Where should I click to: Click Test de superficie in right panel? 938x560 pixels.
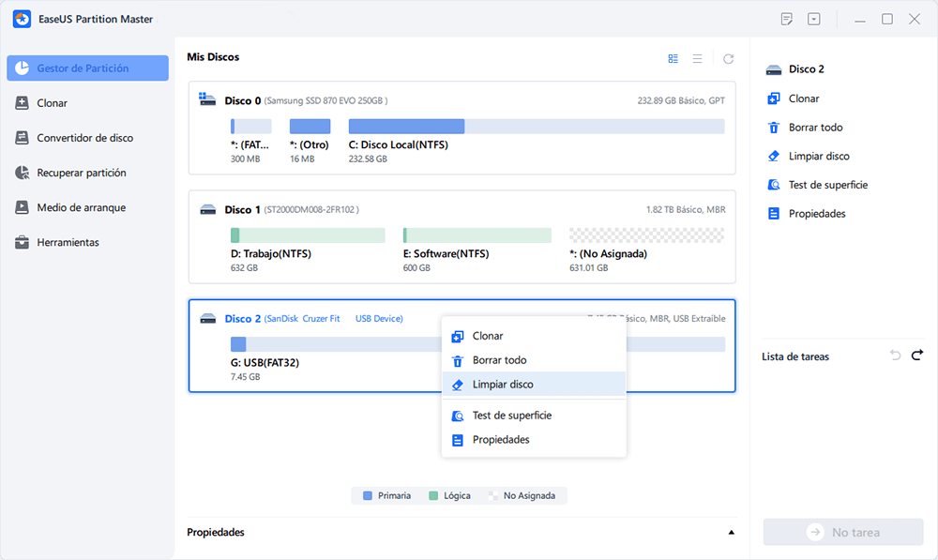tap(828, 185)
